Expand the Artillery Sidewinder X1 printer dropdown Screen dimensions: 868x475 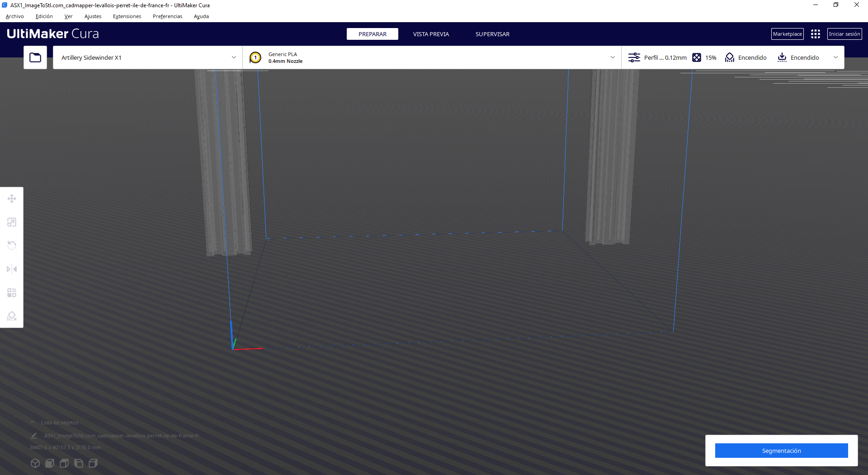(234, 57)
